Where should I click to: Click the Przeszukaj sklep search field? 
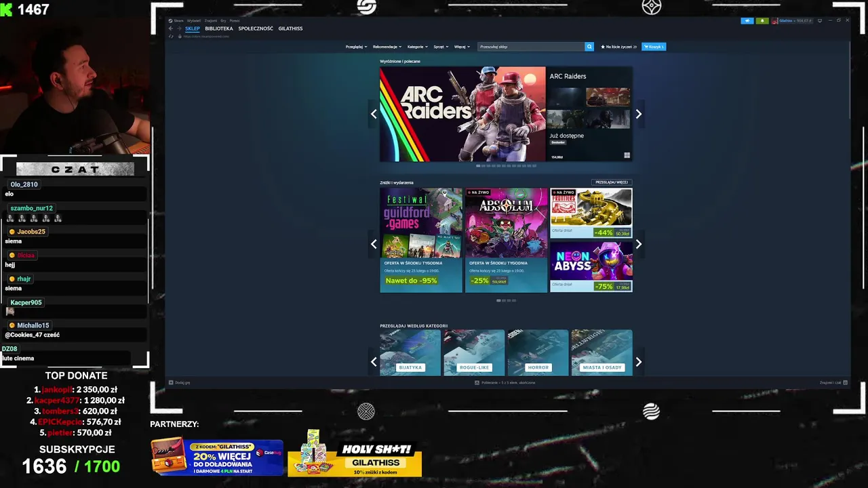pyautogui.click(x=531, y=47)
